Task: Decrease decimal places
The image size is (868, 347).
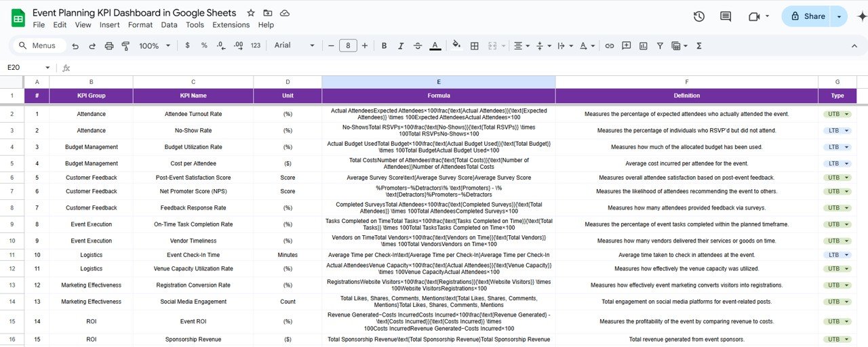Action: click(x=221, y=45)
